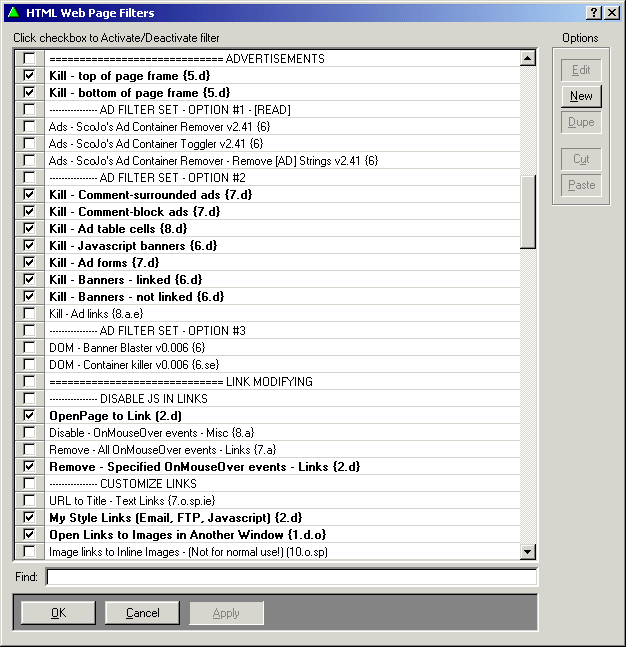Screen dimensions: 626x647
Task: Click the scrollbar up arrow
Action: 528,59
